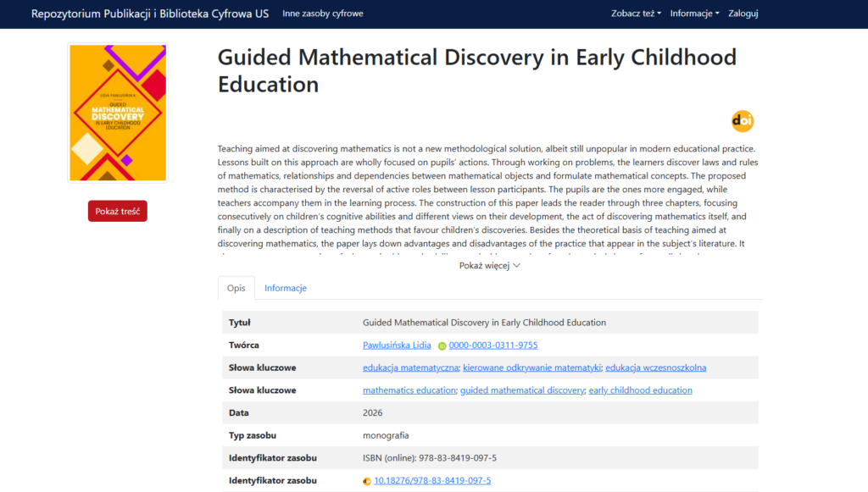This screenshot has width=868, height=492.
Task: Open ORCID number 0000-0003-0311-9755 link
Action: coord(493,346)
